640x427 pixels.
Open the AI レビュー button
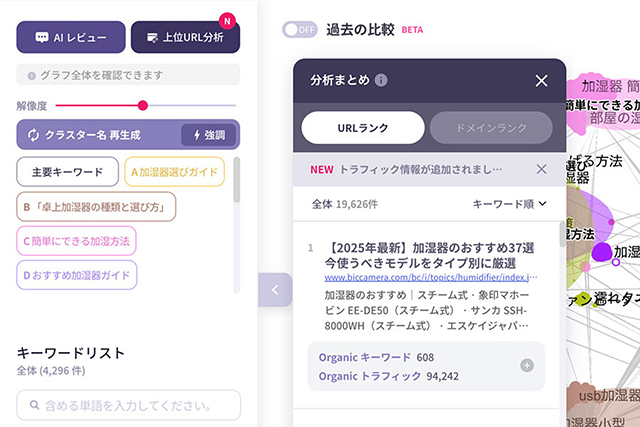click(x=70, y=37)
